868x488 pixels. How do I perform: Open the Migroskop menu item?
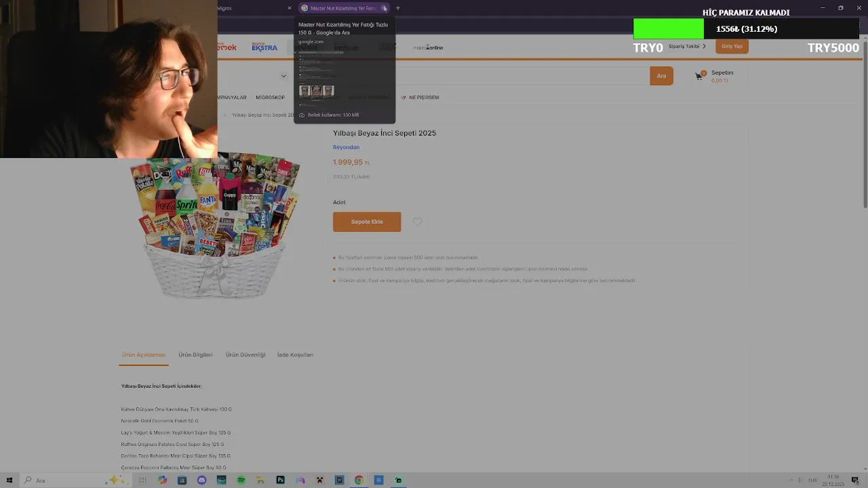click(x=270, y=98)
